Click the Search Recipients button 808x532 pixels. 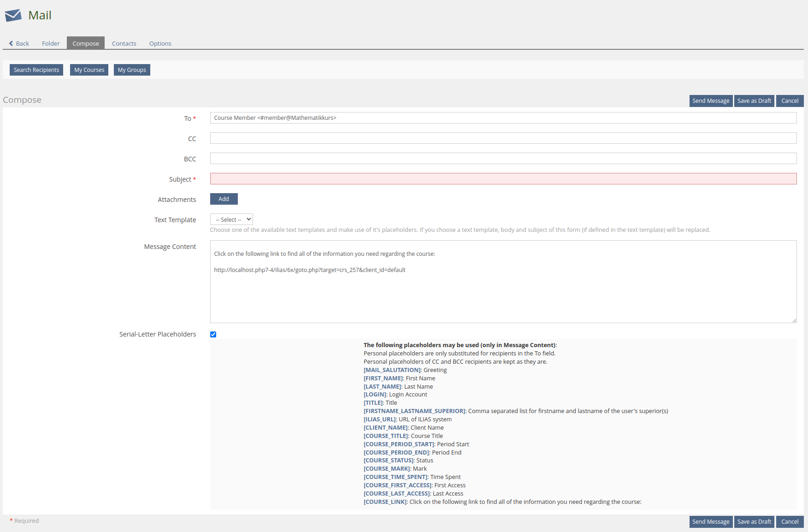[x=36, y=70]
